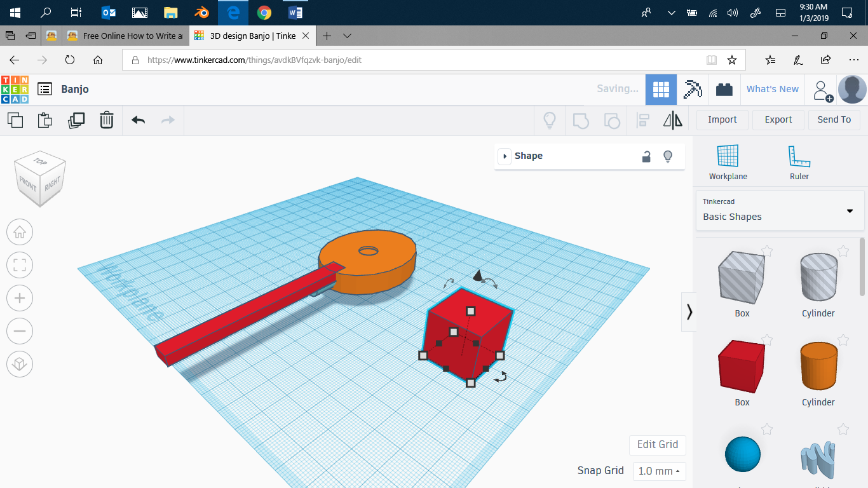The image size is (868, 488).
Task: Click the view cube navigator
Action: tap(40, 179)
